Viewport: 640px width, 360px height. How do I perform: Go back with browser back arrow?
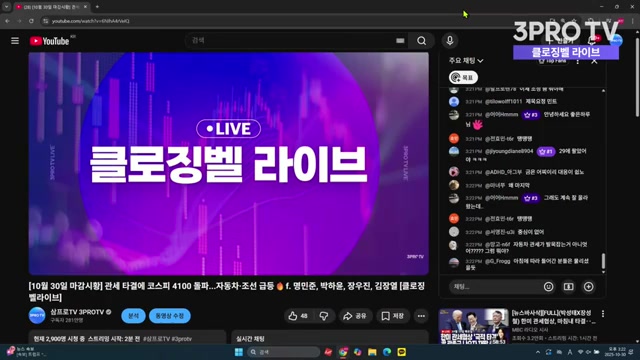pyautogui.click(x=7, y=21)
